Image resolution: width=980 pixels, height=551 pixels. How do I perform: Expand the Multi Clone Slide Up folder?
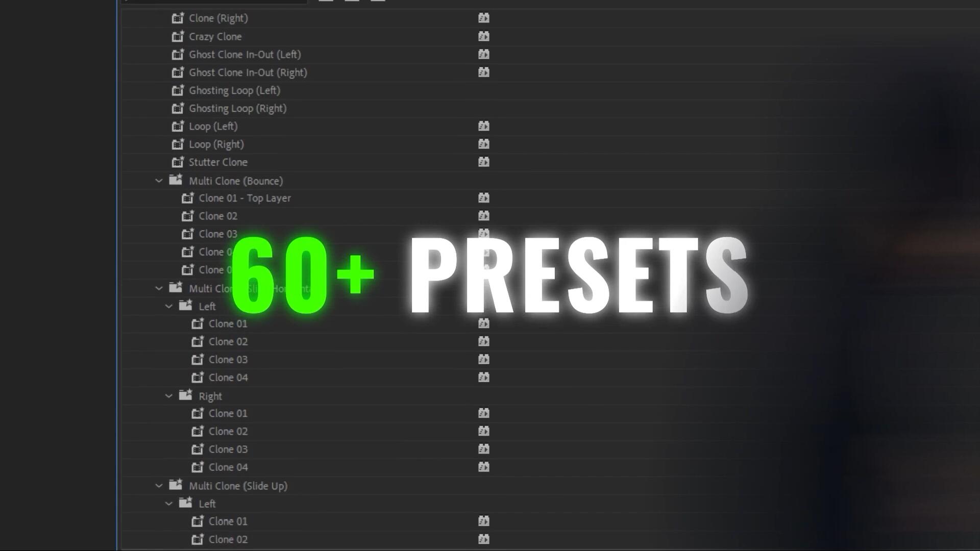[x=158, y=486]
